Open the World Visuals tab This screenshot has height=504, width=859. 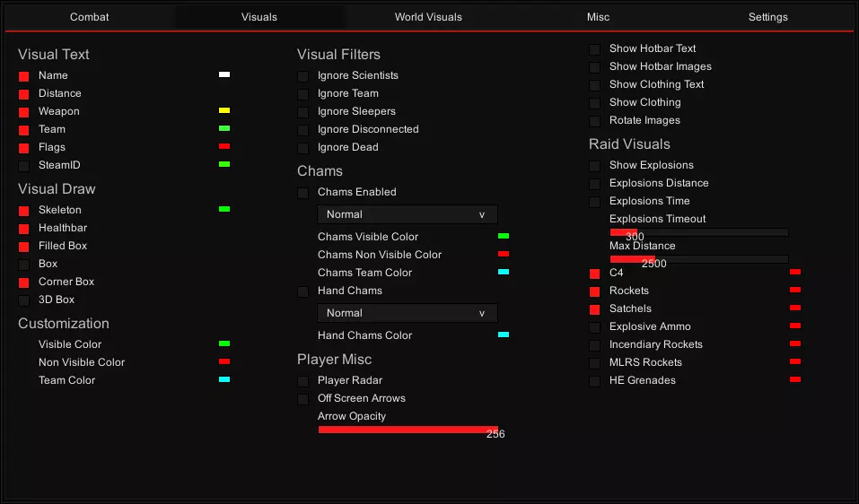[x=428, y=17]
